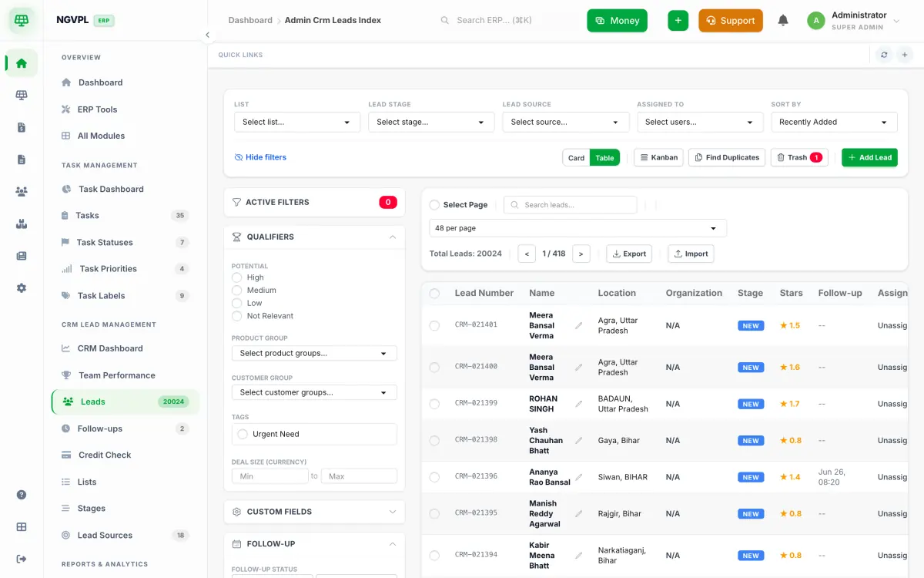Open the 48 per page dropdown
The width and height of the screenshot is (924, 578).
(577, 228)
